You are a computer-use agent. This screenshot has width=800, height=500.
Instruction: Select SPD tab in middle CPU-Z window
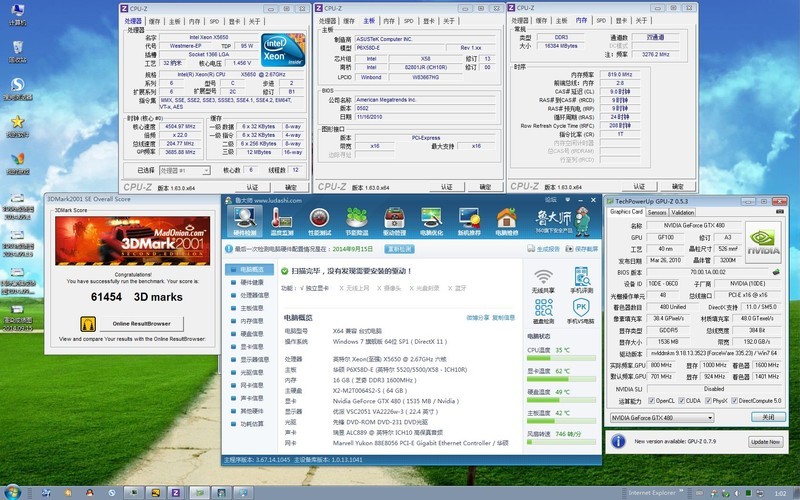point(409,20)
